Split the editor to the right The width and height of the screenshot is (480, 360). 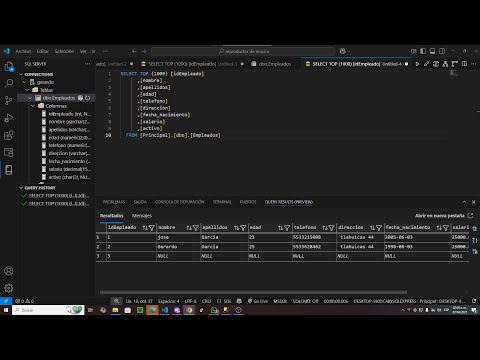[x=464, y=64]
